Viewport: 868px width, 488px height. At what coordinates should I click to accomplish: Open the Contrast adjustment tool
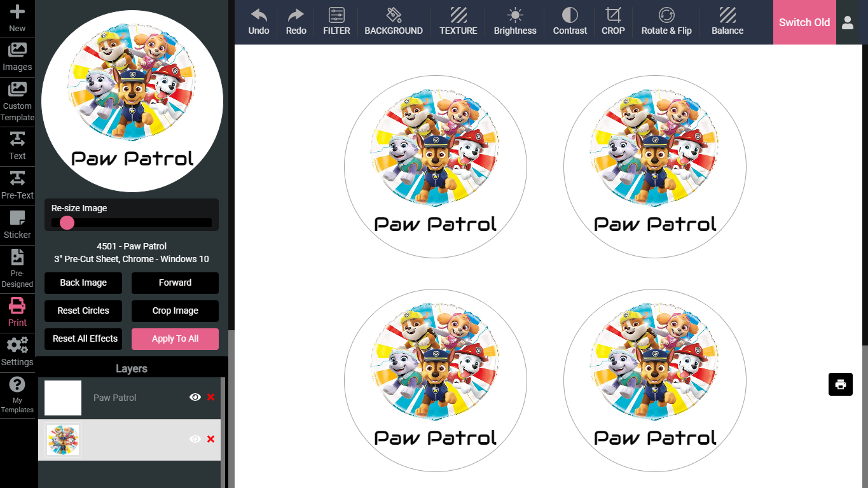point(570,22)
